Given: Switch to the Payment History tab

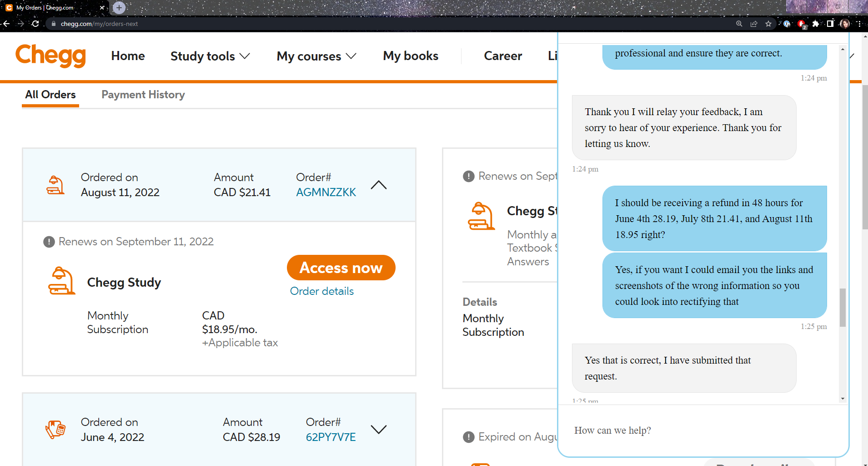Looking at the screenshot, I should tap(143, 95).
